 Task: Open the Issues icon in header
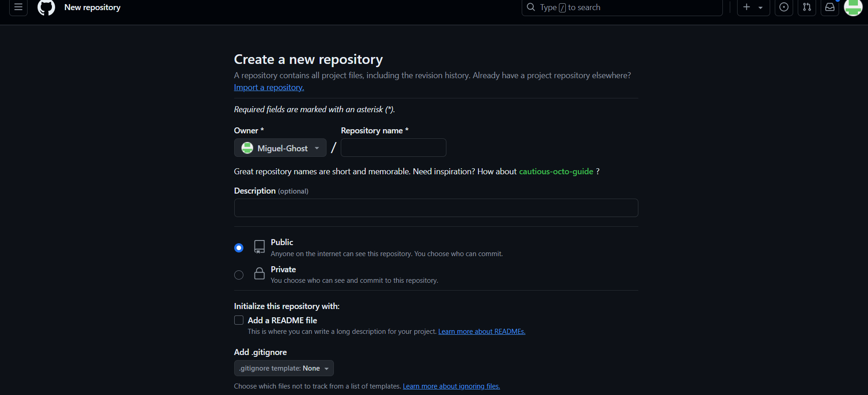point(784,7)
